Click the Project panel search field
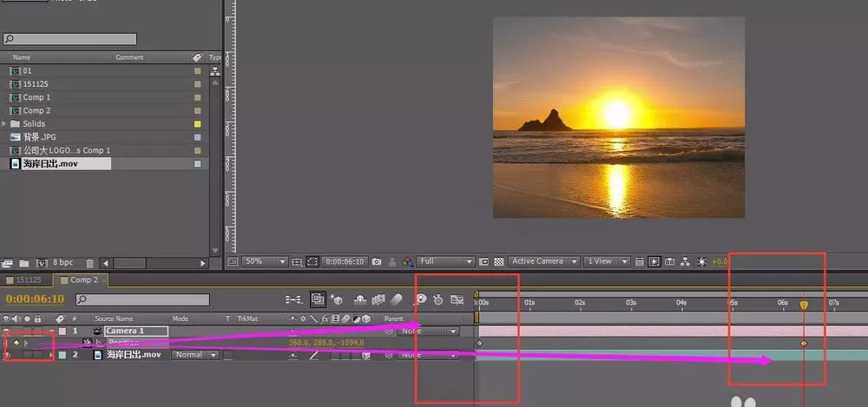Screen dimensions: 868x407 pos(69,39)
